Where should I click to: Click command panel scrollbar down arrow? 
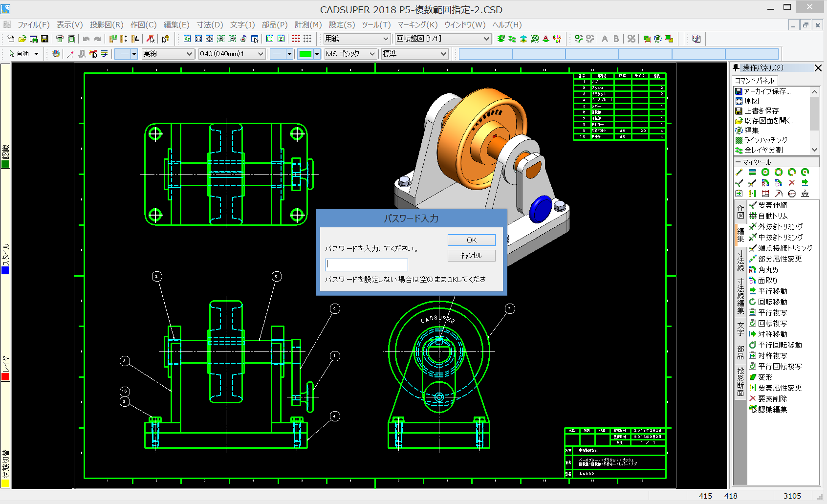pos(814,150)
